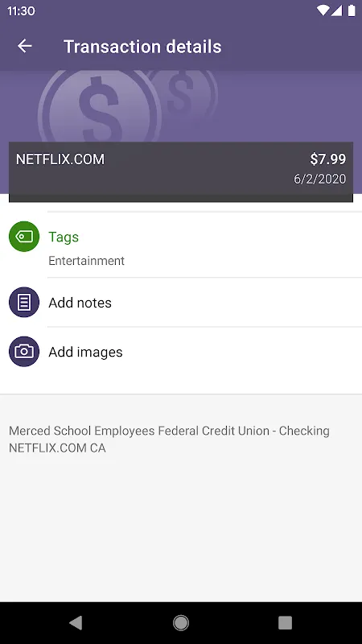This screenshot has height=644, width=362.
Task: Open the Tags row label
Action: 64,237
